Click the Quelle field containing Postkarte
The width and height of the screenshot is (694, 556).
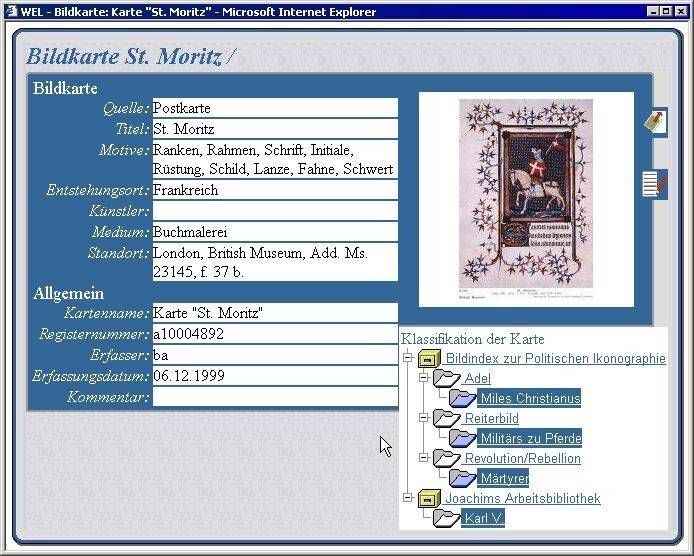(275, 108)
